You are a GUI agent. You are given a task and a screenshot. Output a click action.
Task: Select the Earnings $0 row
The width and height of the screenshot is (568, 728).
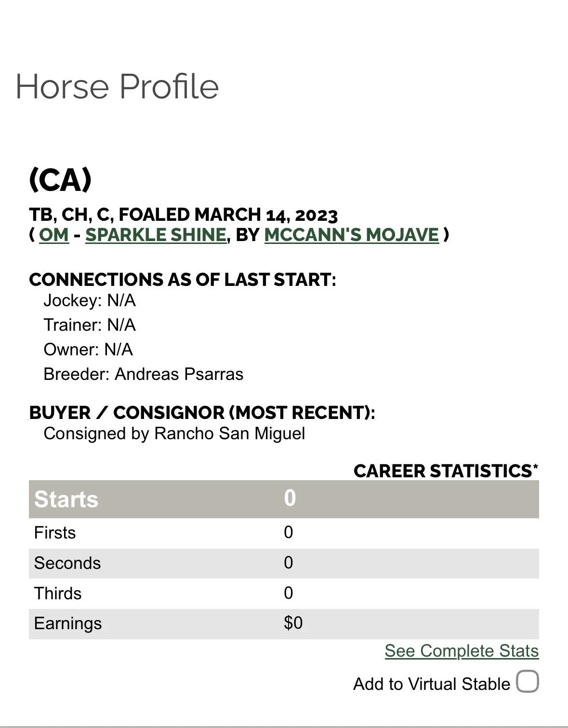[284, 624]
